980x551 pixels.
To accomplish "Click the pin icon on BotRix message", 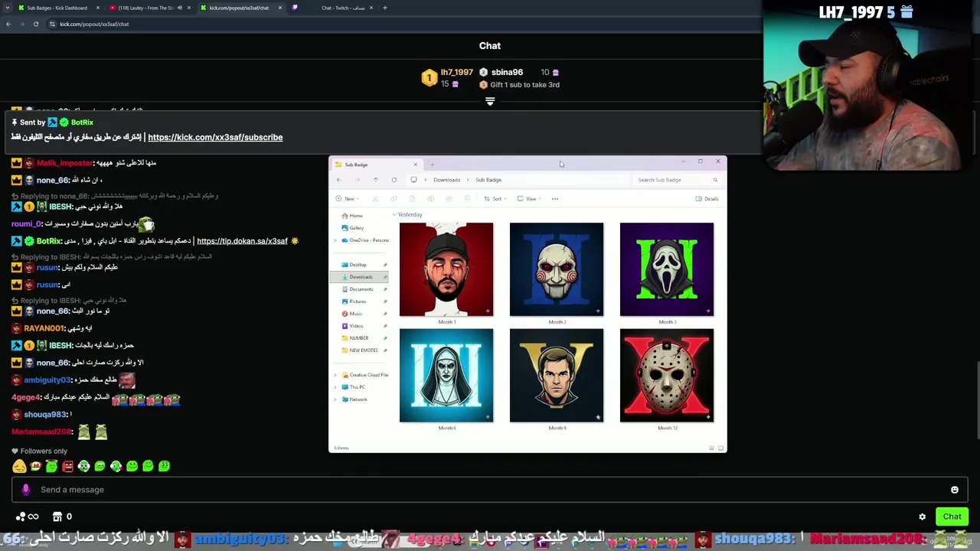I will point(14,122).
